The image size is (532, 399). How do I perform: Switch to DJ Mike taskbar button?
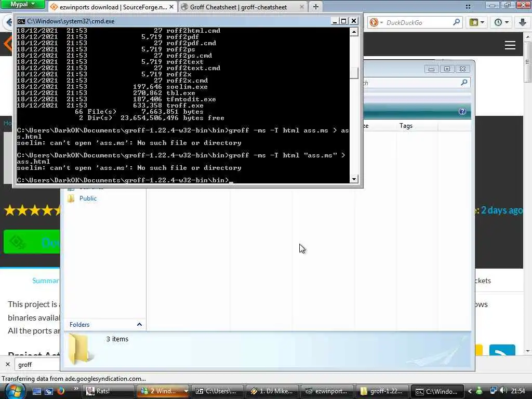tap(272, 391)
